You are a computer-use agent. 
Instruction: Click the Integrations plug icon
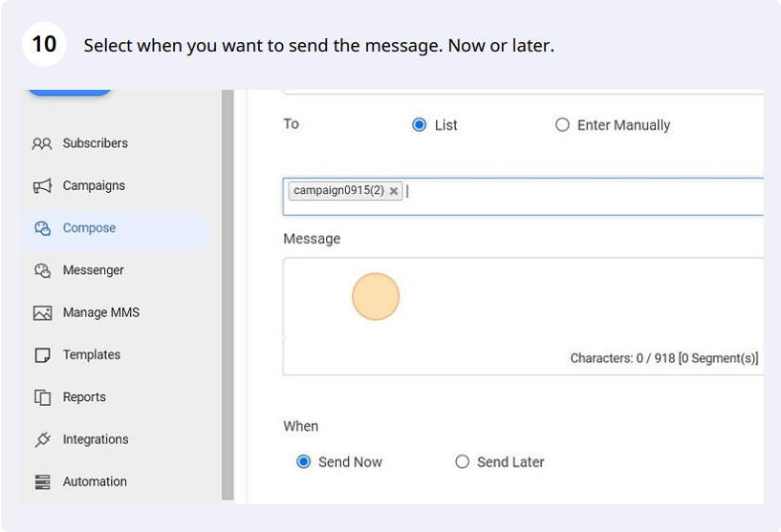coord(42,439)
